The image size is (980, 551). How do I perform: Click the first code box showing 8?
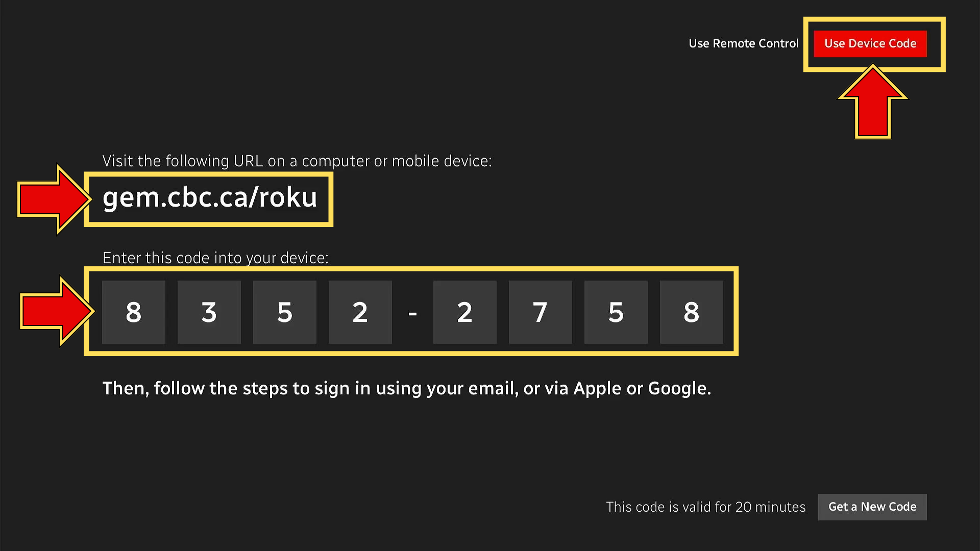point(134,312)
